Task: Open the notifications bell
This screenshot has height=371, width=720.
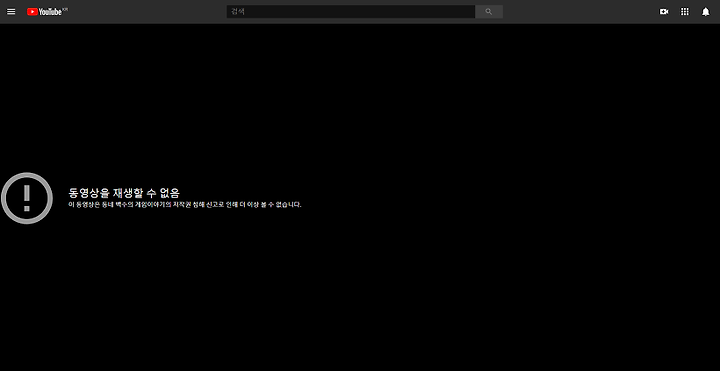Action: tap(706, 11)
